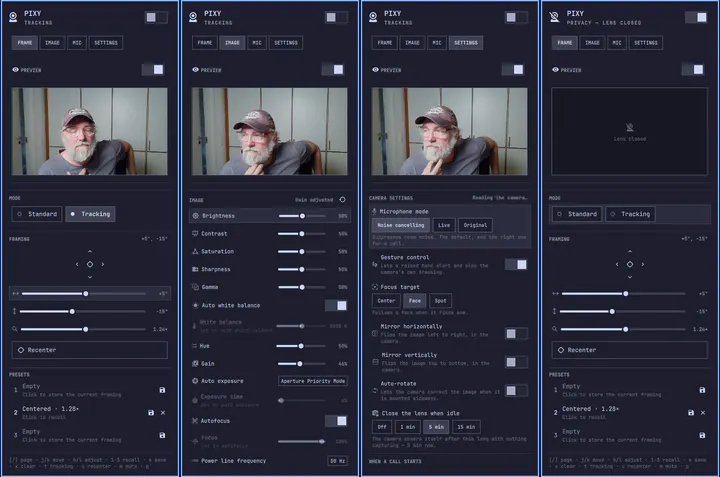Set Focus target to Center

point(386,301)
